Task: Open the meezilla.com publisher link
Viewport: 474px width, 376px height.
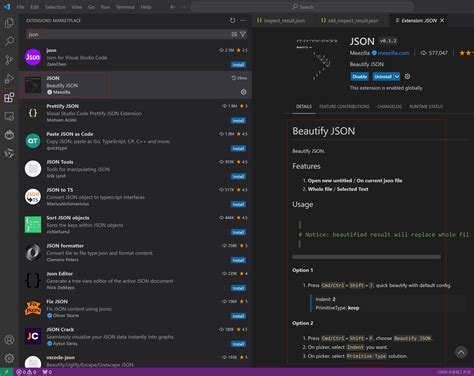Action: pos(393,53)
